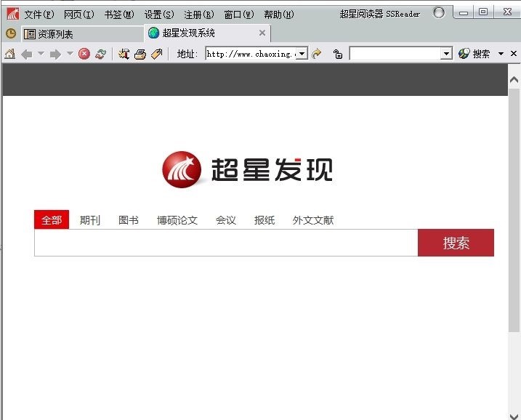
Task: Click the red 搜索 search button
Action: [456, 243]
